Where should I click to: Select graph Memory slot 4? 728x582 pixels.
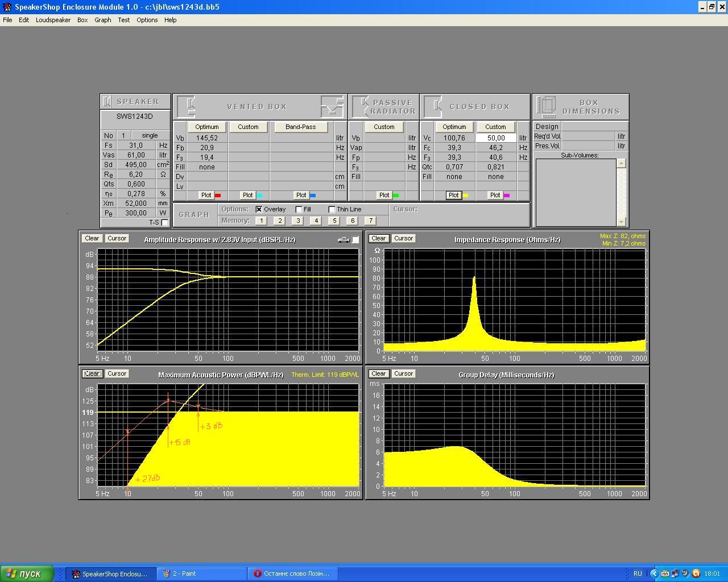(316, 221)
